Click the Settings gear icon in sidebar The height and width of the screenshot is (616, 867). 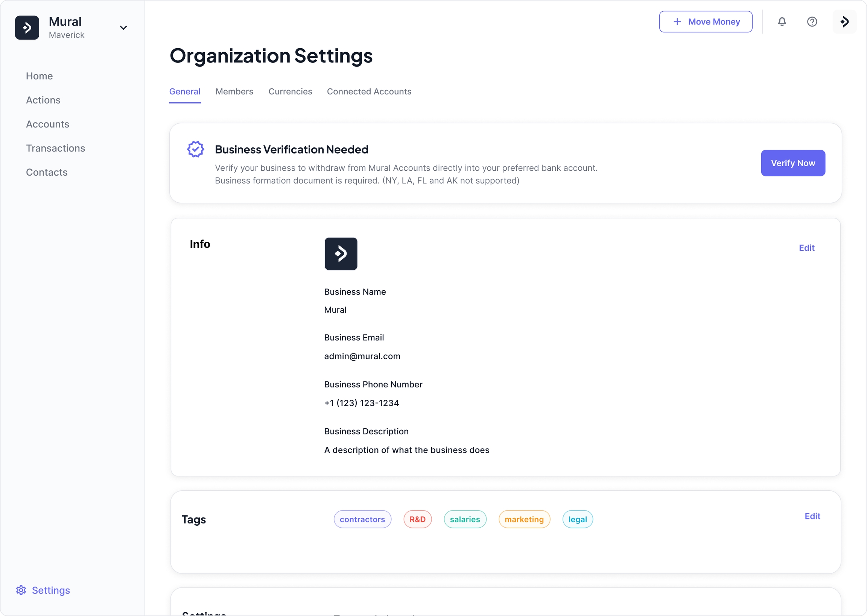point(21,590)
